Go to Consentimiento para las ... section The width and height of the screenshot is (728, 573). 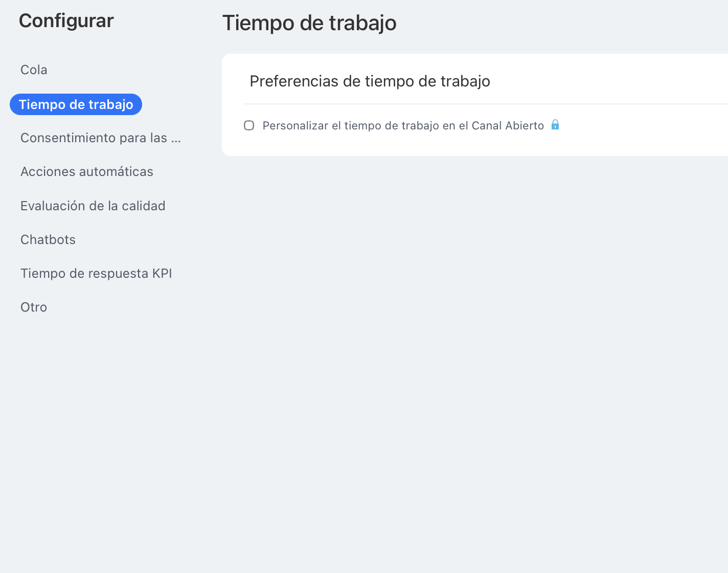click(x=100, y=138)
